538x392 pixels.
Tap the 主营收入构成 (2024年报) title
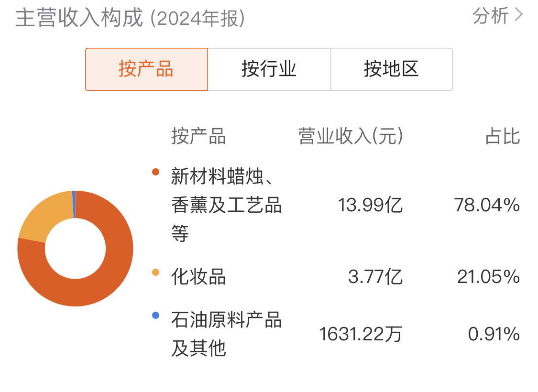[x=130, y=18]
